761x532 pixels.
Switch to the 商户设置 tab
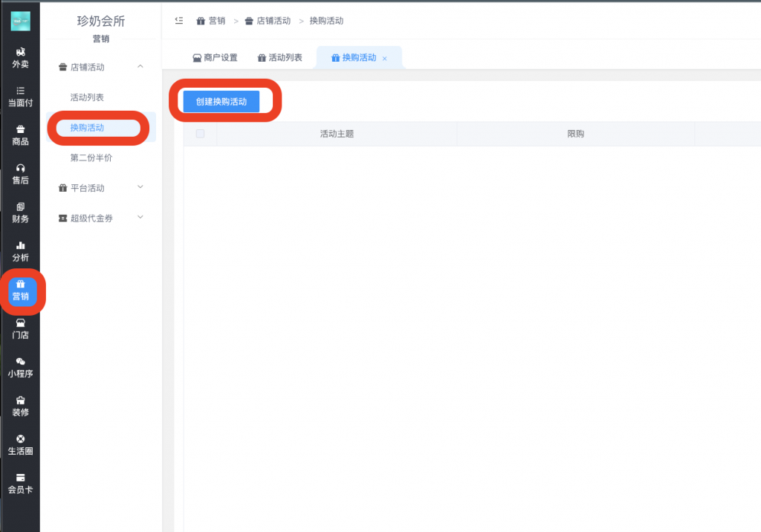[216, 56]
